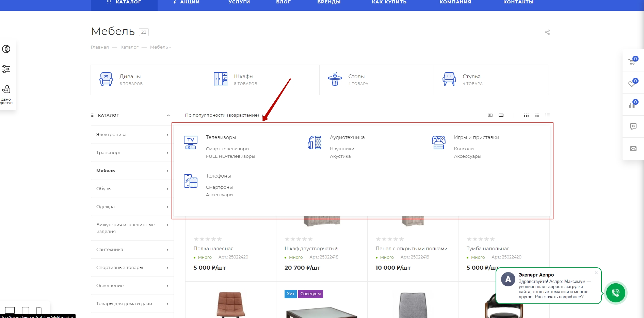The width and height of the screenshot is (644, 318).
Task: Open the АКЦИИ menu item
Action: tap(187, 2)
